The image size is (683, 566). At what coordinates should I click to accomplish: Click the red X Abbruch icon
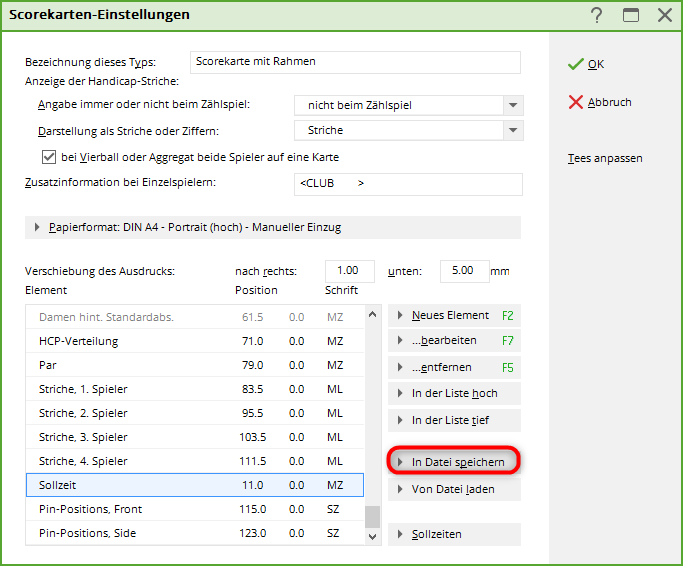click(575, 102)
